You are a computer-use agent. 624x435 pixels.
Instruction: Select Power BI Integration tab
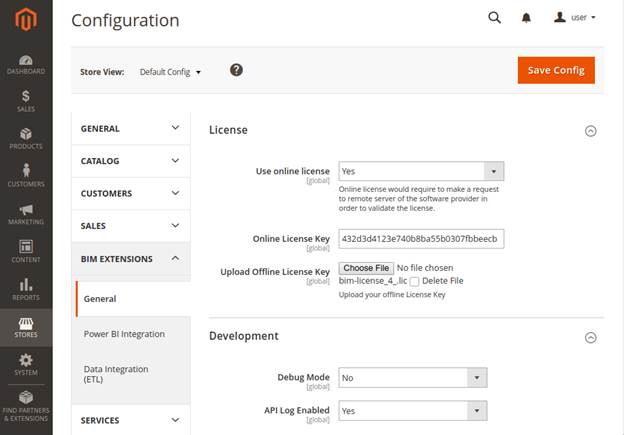[x=124, y=334]
